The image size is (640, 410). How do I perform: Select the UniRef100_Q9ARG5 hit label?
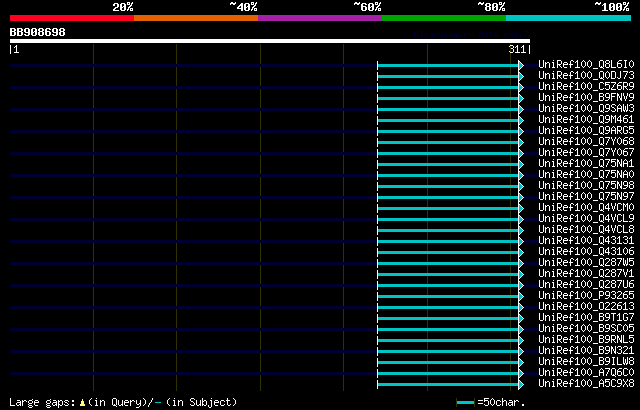point(586,131)
